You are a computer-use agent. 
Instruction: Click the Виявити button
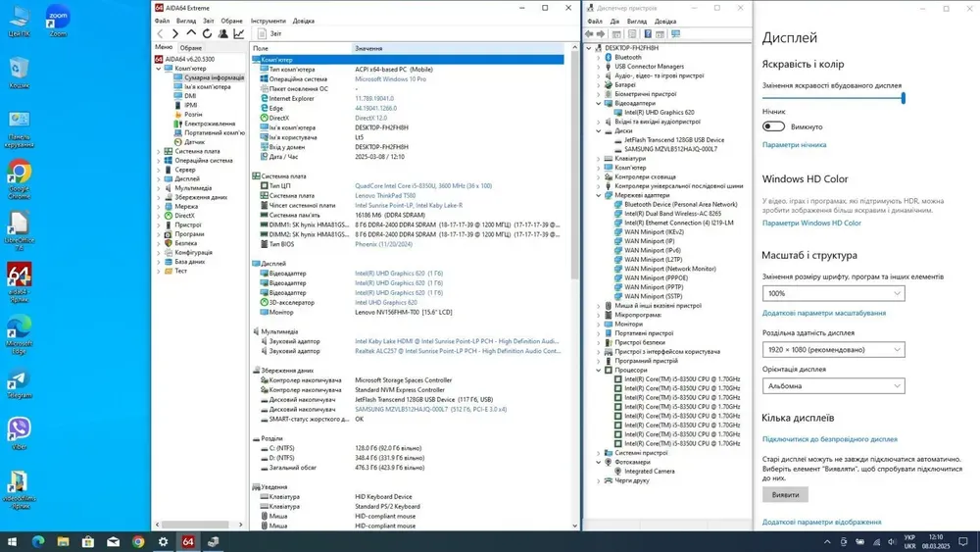pos(785,494)
